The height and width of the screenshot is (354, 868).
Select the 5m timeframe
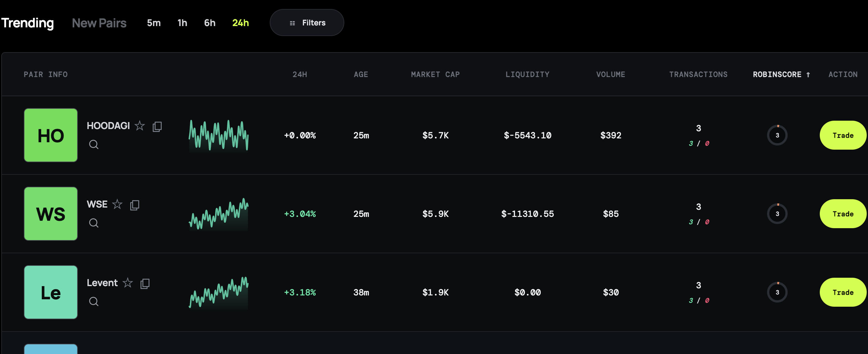coord(154,23)
